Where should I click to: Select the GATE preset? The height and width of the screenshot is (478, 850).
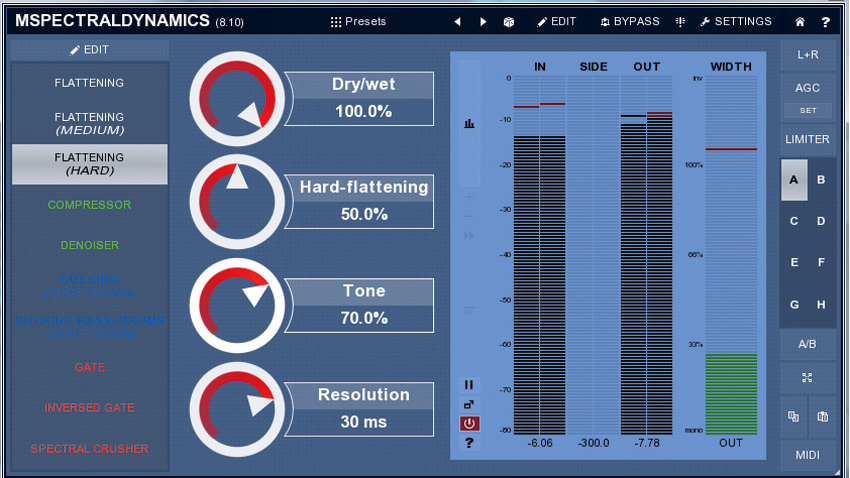[89, 367]
